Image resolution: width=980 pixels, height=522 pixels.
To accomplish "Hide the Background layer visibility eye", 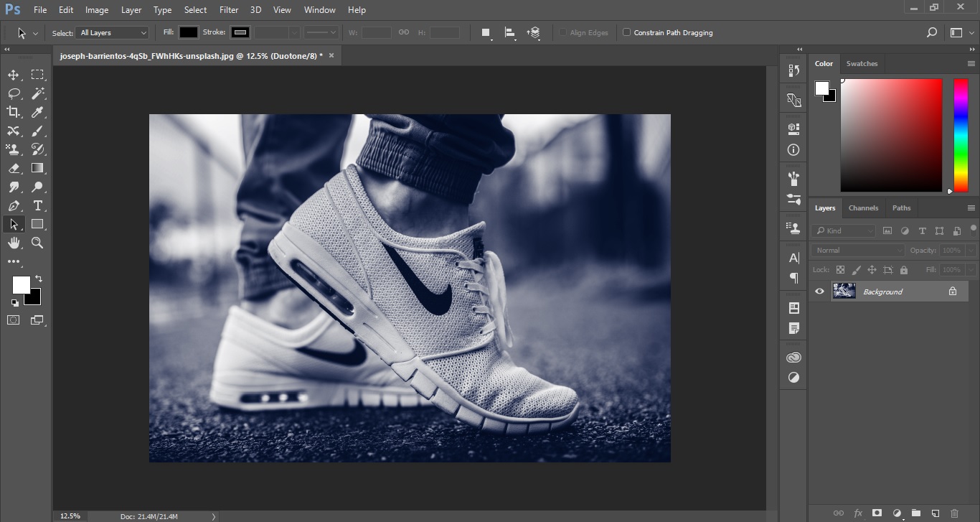I will 819,292.
